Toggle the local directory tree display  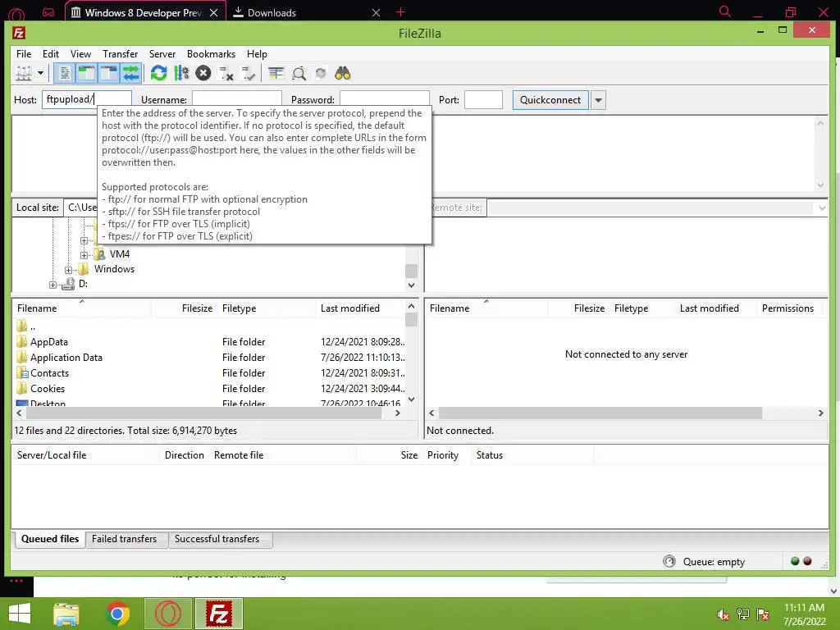click(86, 73)
